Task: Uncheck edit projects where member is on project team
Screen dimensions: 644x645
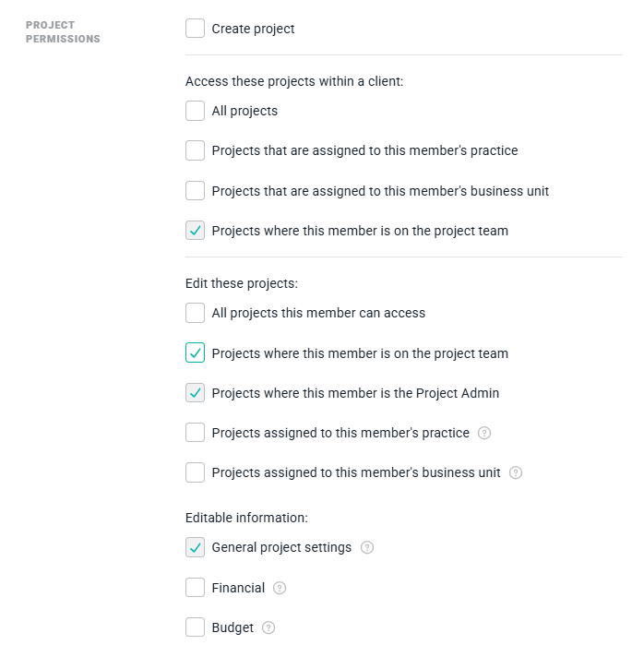Action: (195, 352)
